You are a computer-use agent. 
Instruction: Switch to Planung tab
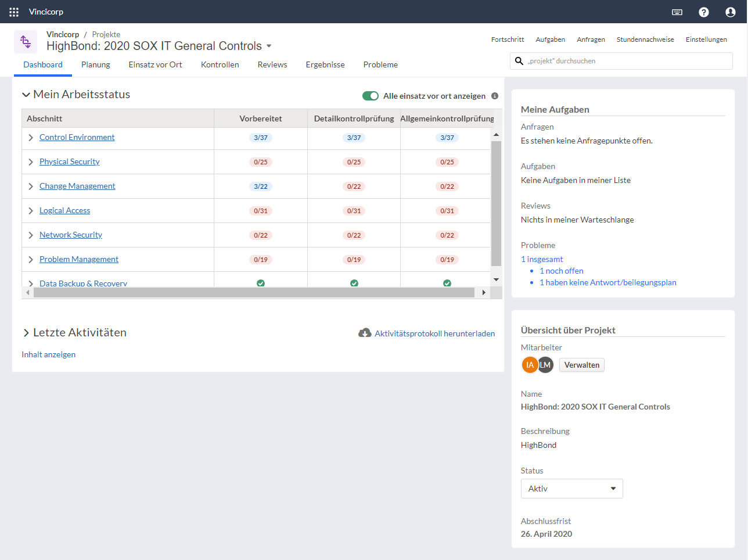tap(96, 64)
